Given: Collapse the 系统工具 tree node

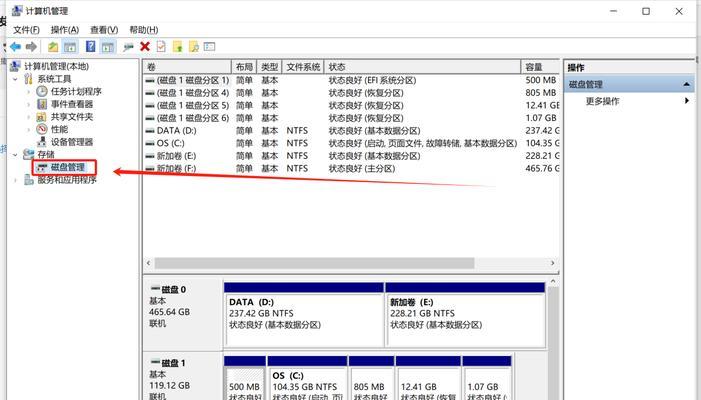Looking at the screenshot, I should click(15, 79).
